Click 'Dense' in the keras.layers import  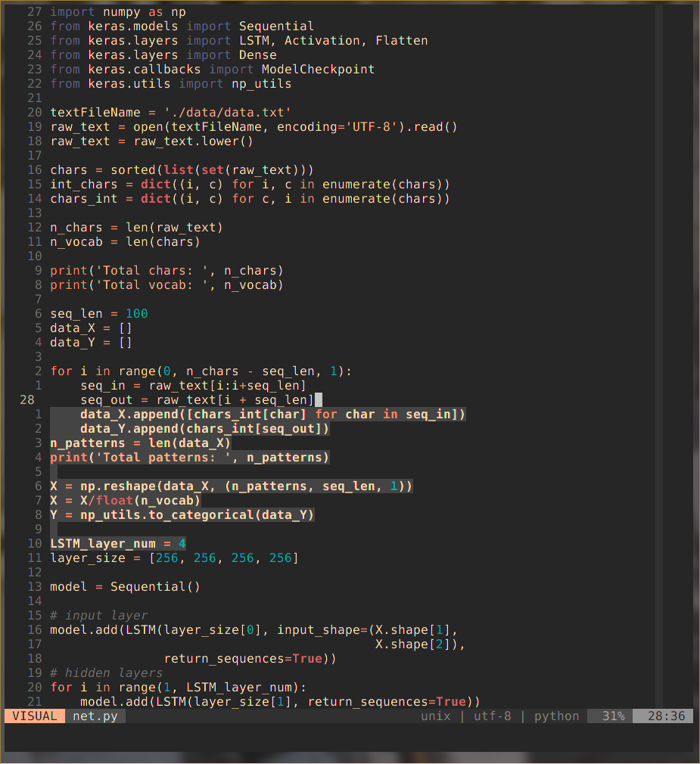258,54
